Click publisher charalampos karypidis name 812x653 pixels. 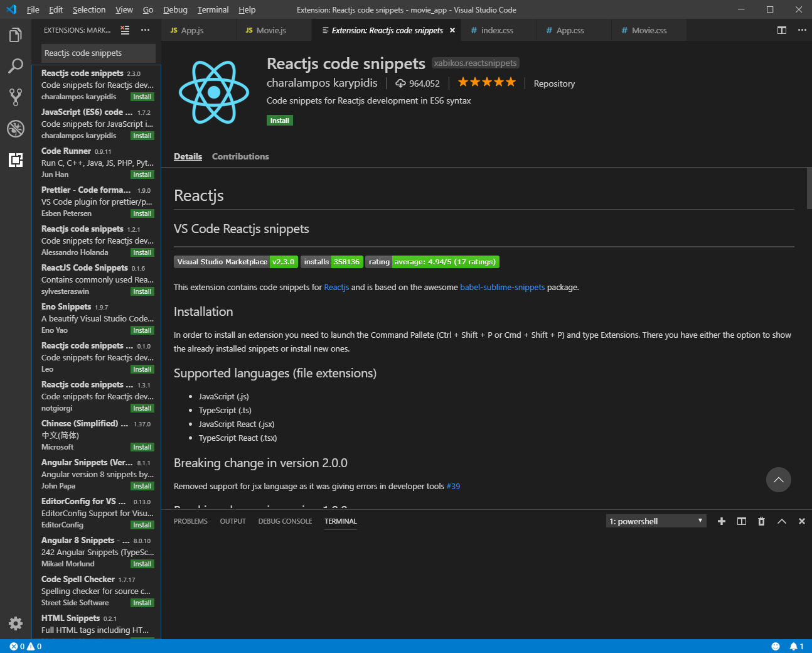click(322, 83)
